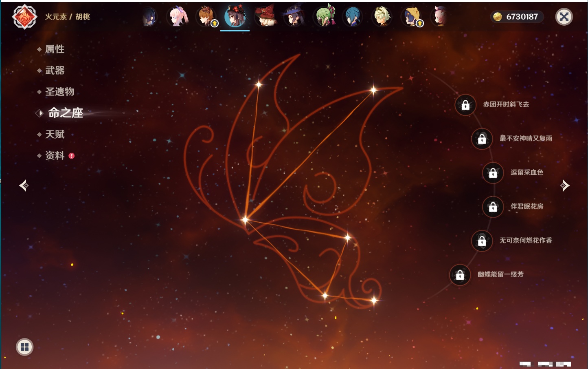The image size is (588, 369).
Task: Click the label 伴君眠花房
Action: tap(527, 206)
